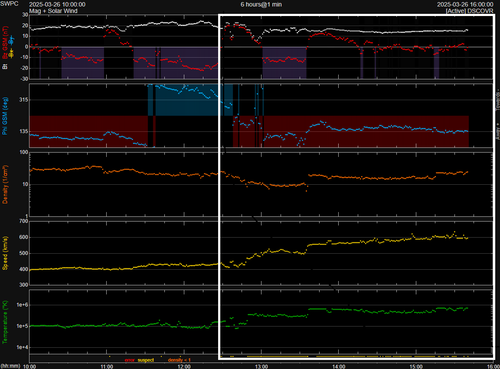
Task: Click the 13:00 tick on the time axis
Action: (x=261, y=366)
